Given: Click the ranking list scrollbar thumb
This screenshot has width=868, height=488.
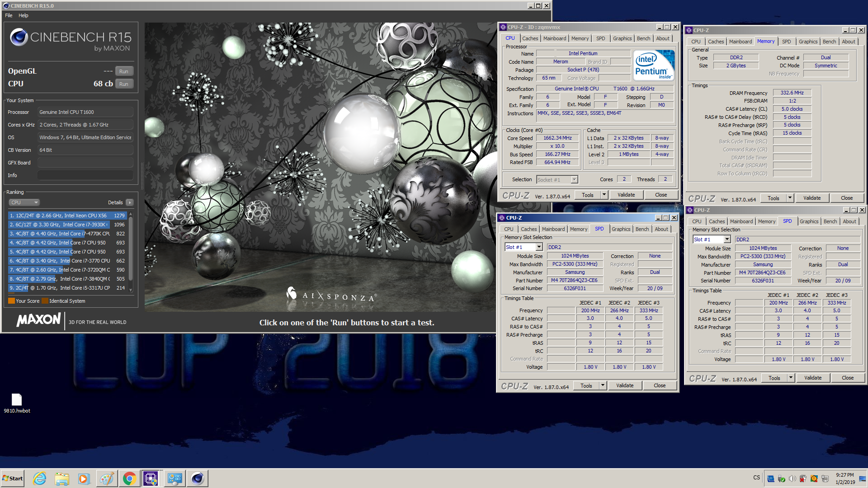Looking at the screenshot, I should 131,249.
